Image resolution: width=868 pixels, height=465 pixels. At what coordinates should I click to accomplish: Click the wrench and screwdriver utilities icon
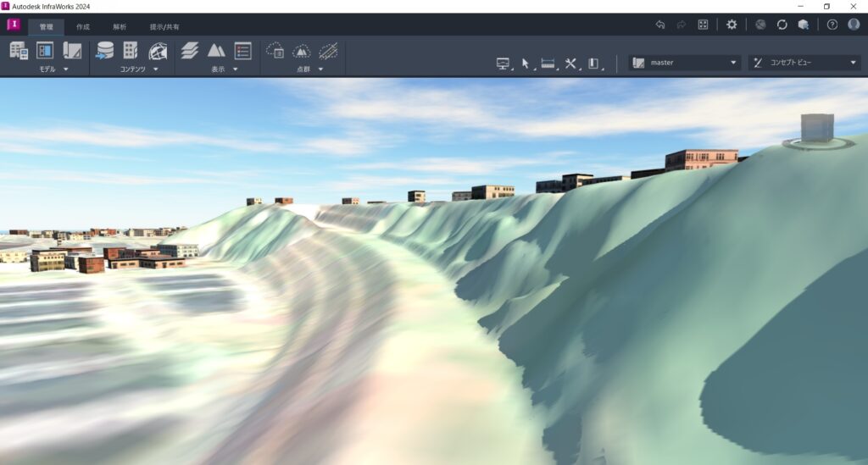pos(570,64)
